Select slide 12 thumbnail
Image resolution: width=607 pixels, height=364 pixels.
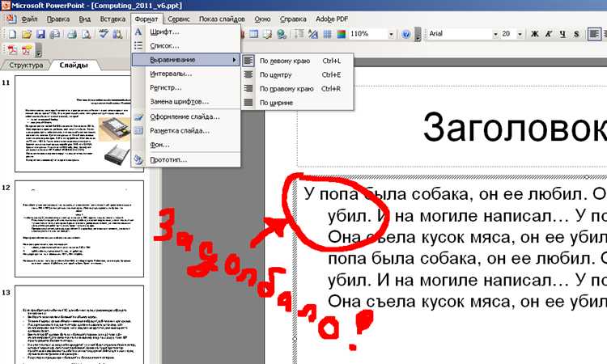point(79,229)
